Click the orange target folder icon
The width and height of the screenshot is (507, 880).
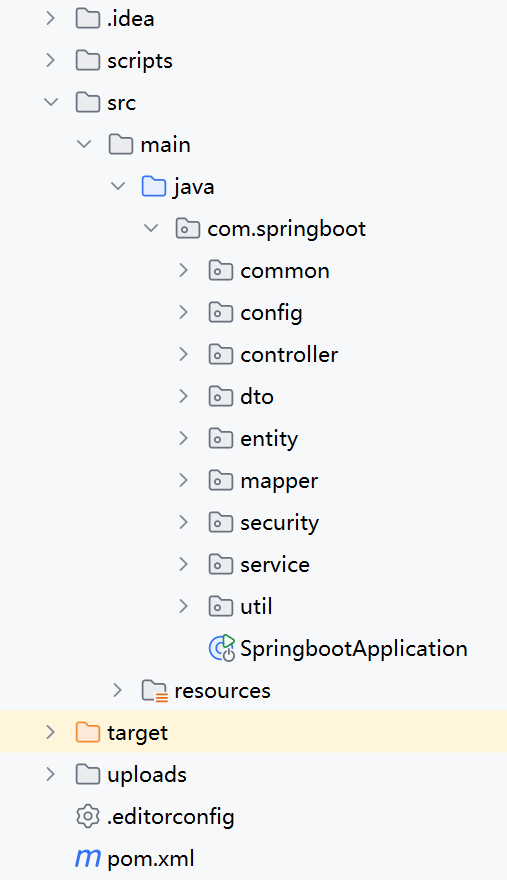88,732
